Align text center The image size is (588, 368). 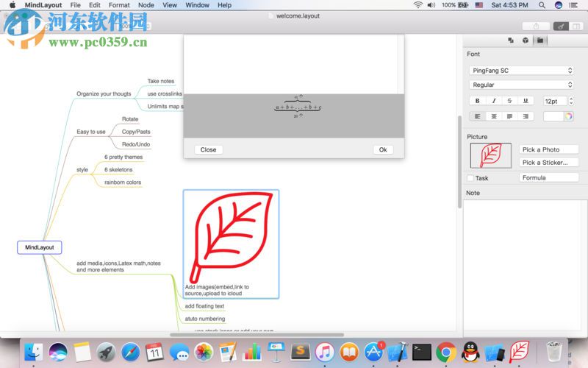point(494,116)
